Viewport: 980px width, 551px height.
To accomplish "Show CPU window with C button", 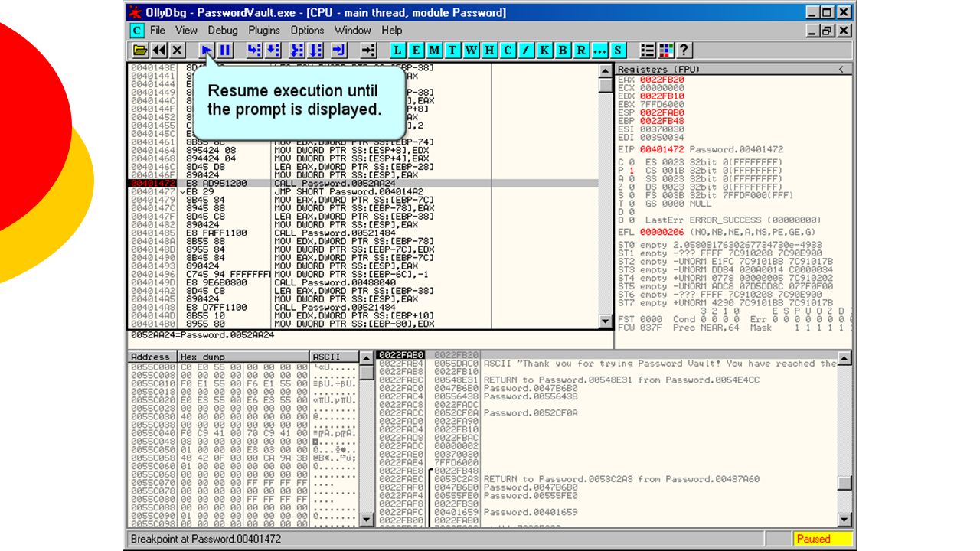I will [508, 51].
